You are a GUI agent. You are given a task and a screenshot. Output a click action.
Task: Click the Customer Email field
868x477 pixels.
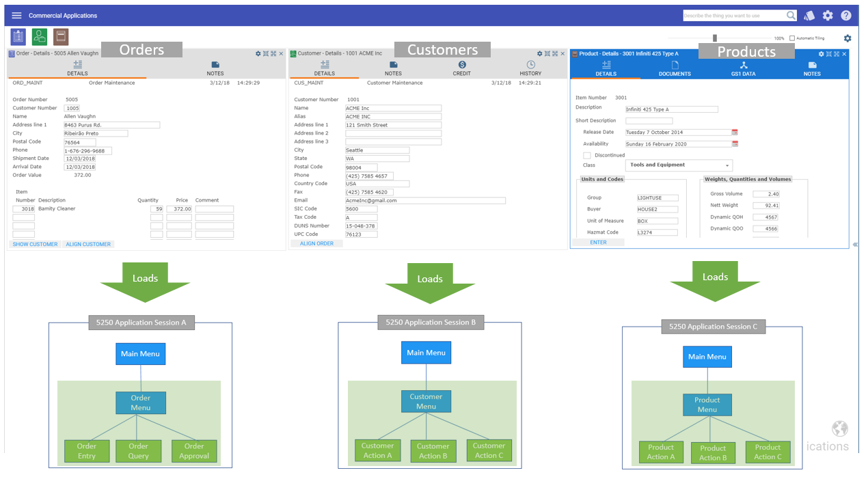[426, 201]
